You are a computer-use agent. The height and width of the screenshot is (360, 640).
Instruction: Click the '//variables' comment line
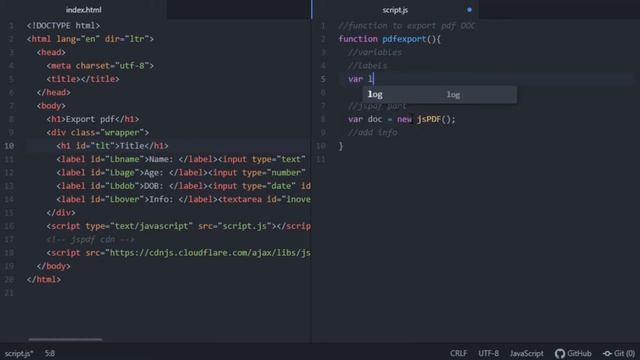(375, 53)
